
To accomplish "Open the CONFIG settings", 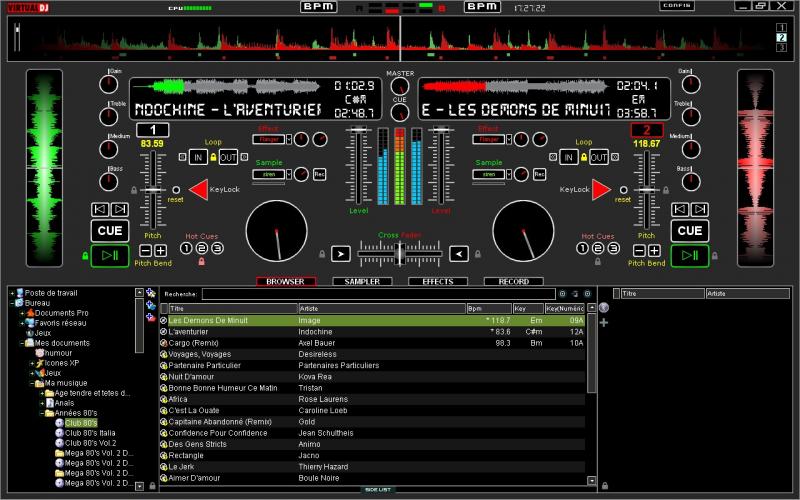I will 677,6.
